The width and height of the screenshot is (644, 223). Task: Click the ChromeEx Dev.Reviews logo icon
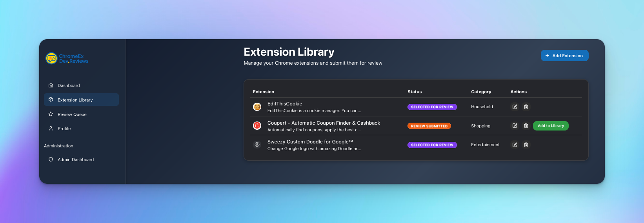(51, 58)
